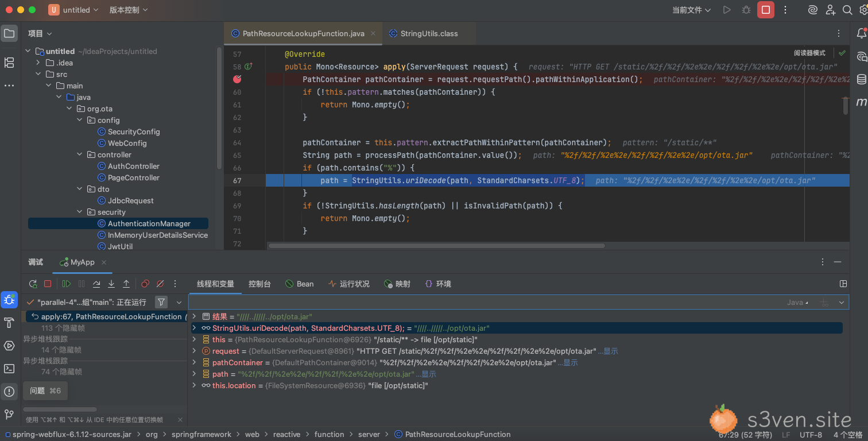Toggle debug panel layout settings icon
This screenshot has height=441, width=868.
click(843, 284)
